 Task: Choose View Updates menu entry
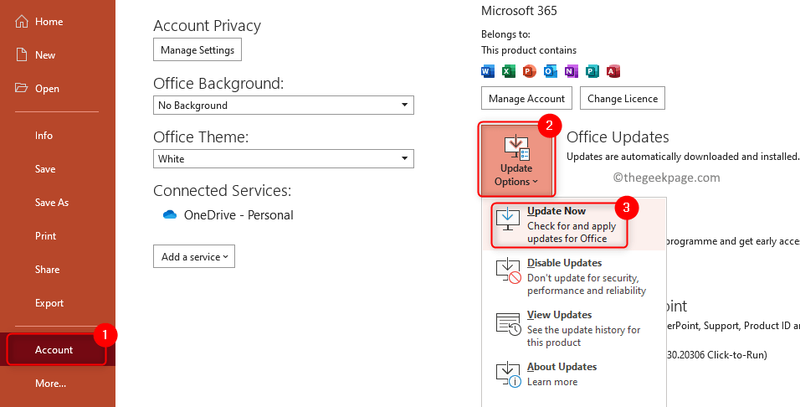pyautogui.click(x=573, y=328)
